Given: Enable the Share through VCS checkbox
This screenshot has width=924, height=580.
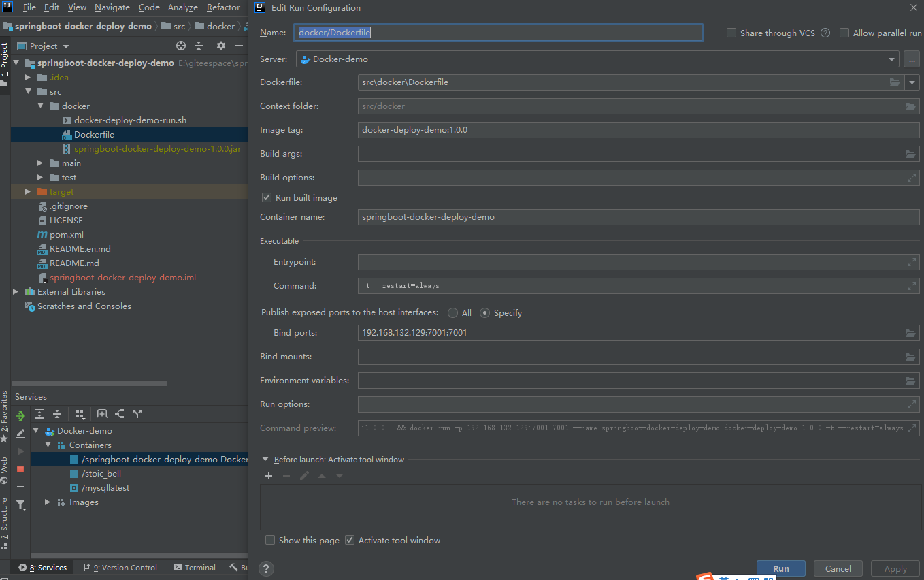Looking at the screenshot, I should tap(731, 33).
